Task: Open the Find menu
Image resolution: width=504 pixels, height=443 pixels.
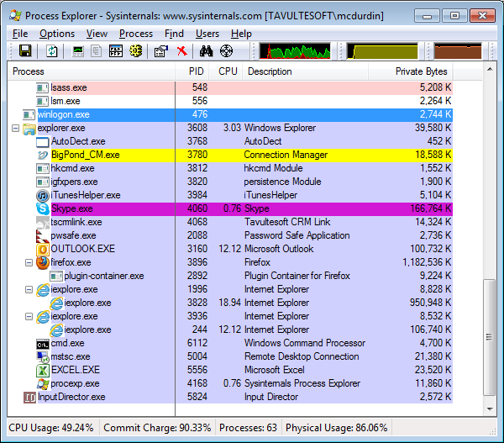Action: tap(174, 34)
